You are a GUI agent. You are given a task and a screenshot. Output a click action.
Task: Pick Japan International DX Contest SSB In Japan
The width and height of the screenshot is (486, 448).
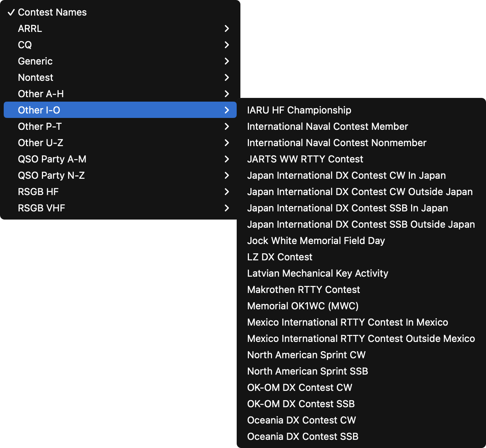[361, 208]
